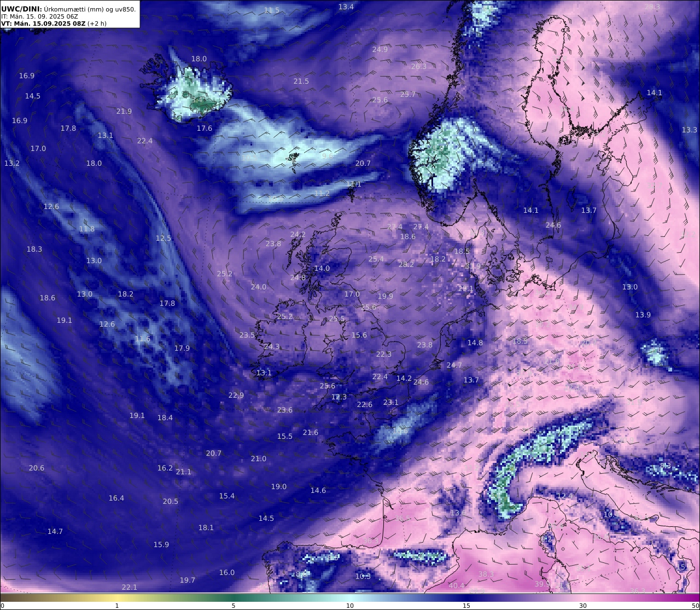Click the value 22.9 southwest of Ireland
Image resolution: width=700 pixels, height=610 pixels.
236,395
